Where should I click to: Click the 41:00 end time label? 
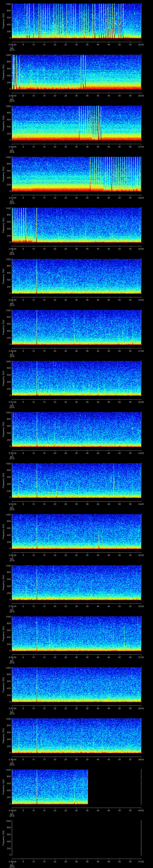point(141,861)
